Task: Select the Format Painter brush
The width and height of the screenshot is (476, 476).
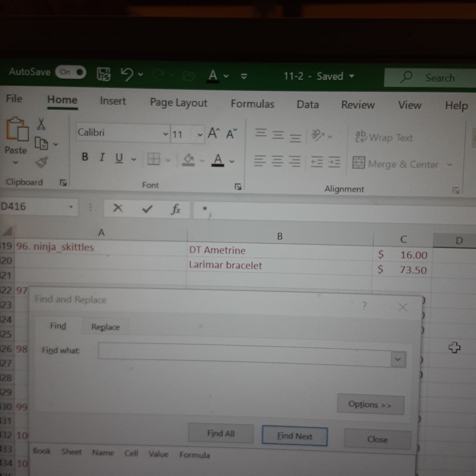Action: coord(42,162)
